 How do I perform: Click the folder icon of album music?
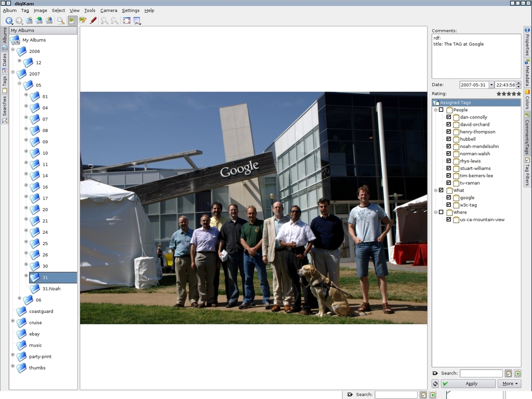[x=21, y=345]
